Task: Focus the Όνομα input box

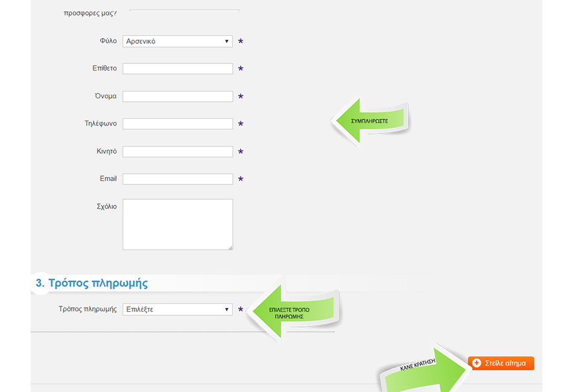Action: [x=177, y=96]
